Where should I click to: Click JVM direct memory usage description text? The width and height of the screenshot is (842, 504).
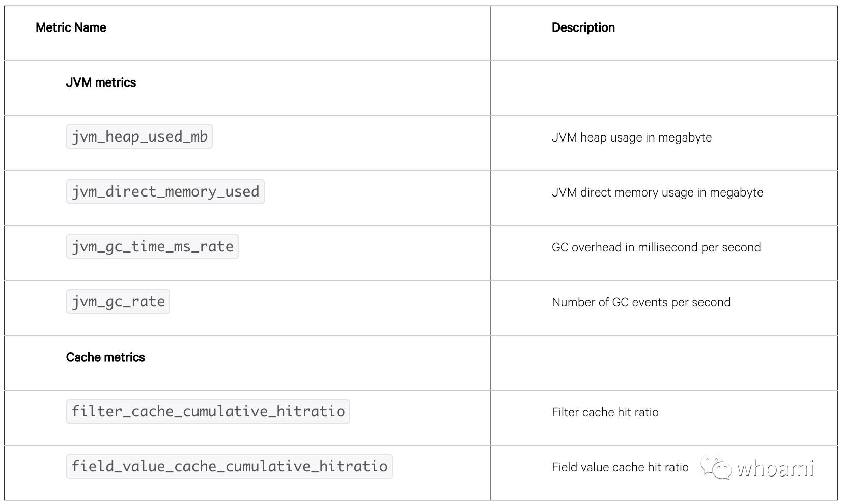coord(658,192)
